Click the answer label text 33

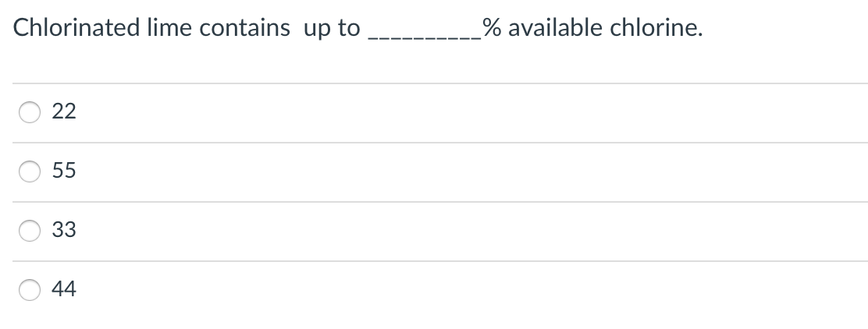tap(64, 230)
